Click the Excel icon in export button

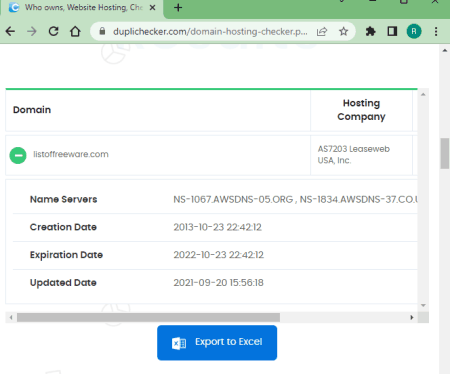179,343
